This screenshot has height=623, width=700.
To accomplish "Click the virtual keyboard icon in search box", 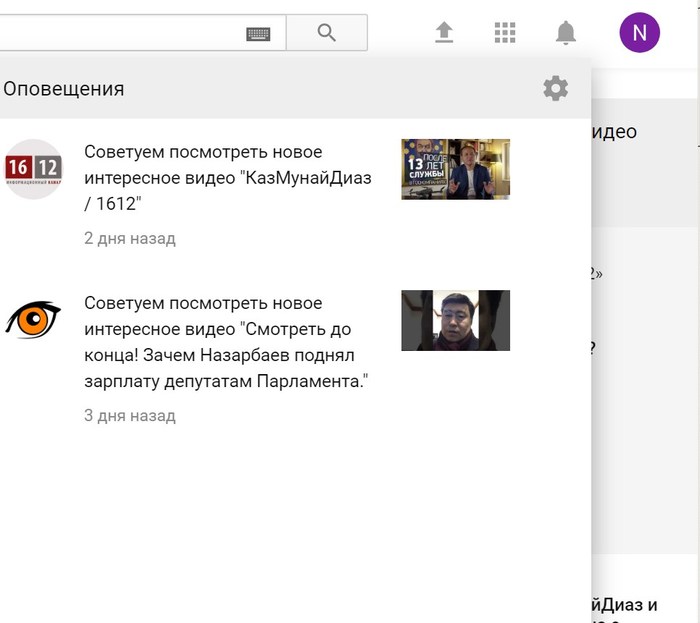I will point(258,33).
